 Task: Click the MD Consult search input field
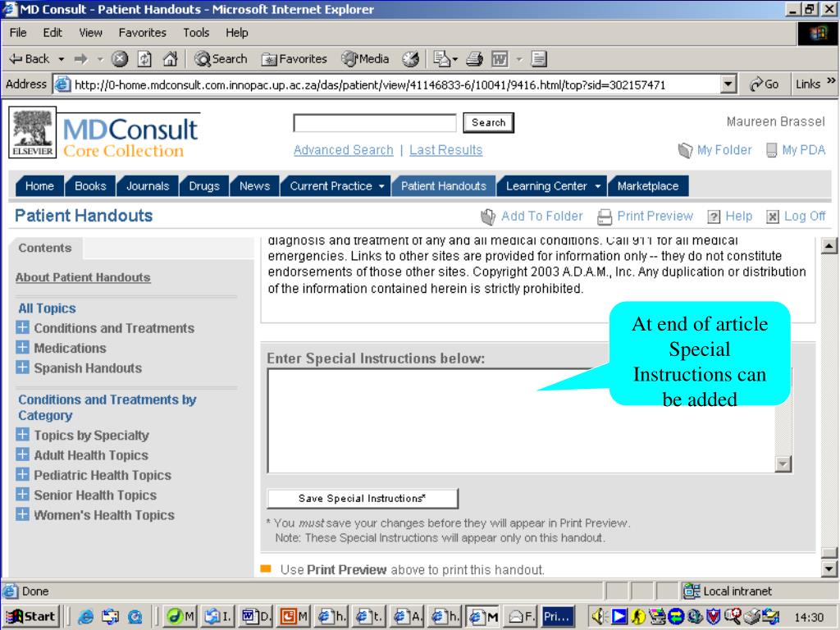point(374,123)
